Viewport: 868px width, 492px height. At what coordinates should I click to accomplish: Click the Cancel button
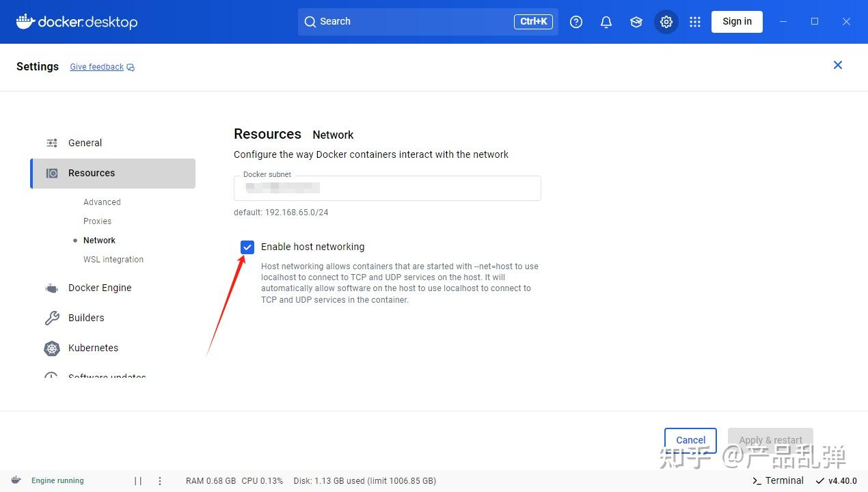(x=690, y=440)
